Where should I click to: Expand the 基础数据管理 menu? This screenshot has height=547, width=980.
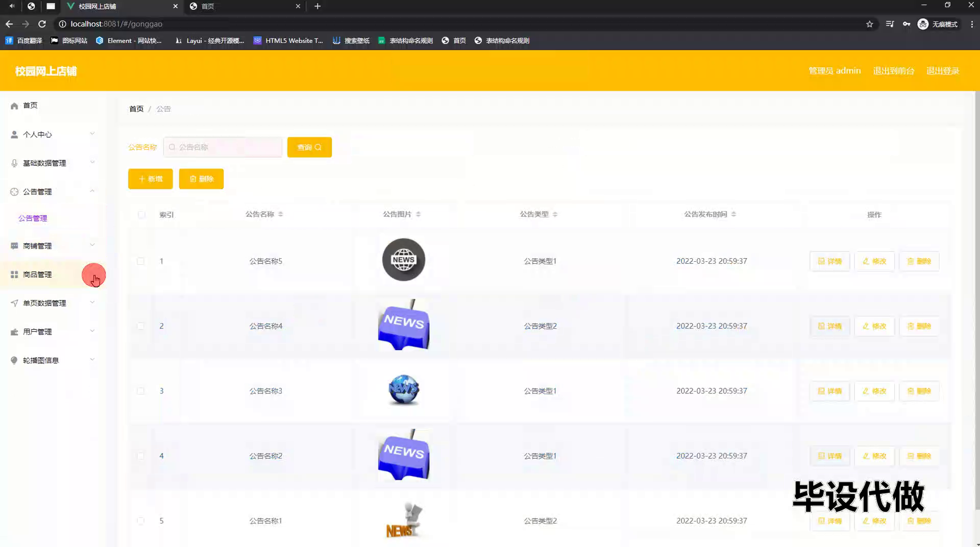point(53,163)
